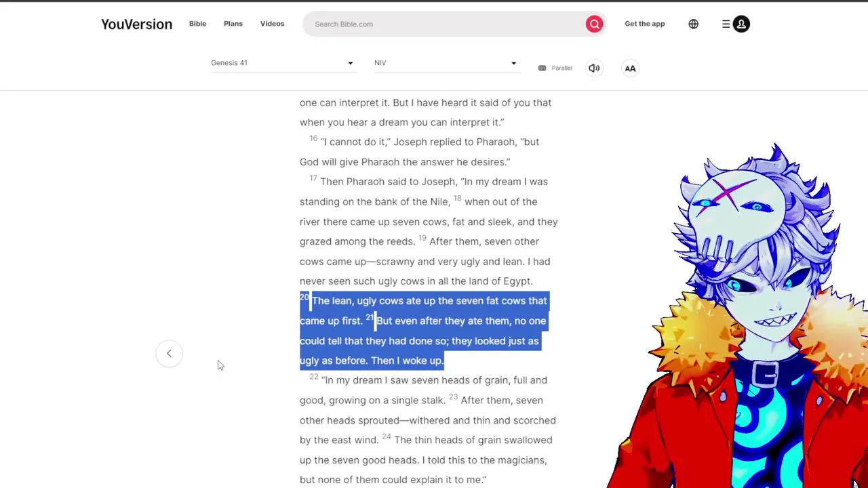Open the language globe selector
868x488 pixels.
tap(693, 24)
